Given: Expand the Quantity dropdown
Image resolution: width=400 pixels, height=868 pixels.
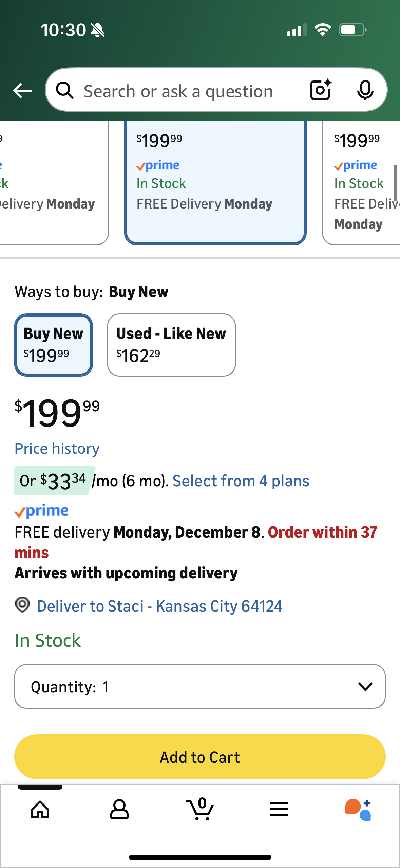Looking at the screenshot, I should click(x=200, y=686).
